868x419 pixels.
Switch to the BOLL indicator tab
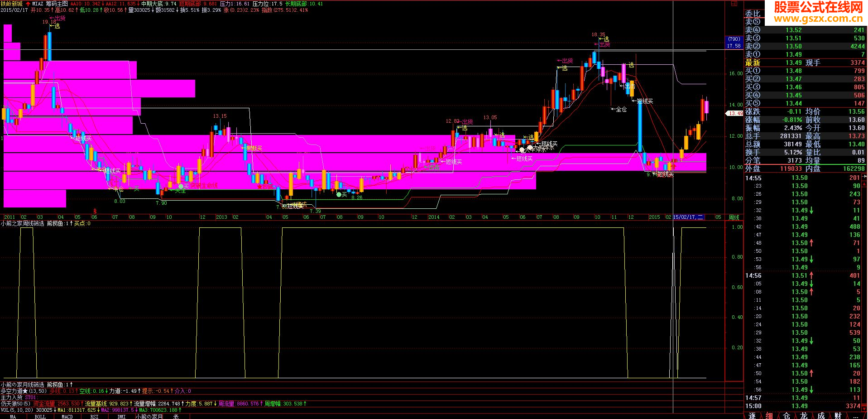[40, 416]
